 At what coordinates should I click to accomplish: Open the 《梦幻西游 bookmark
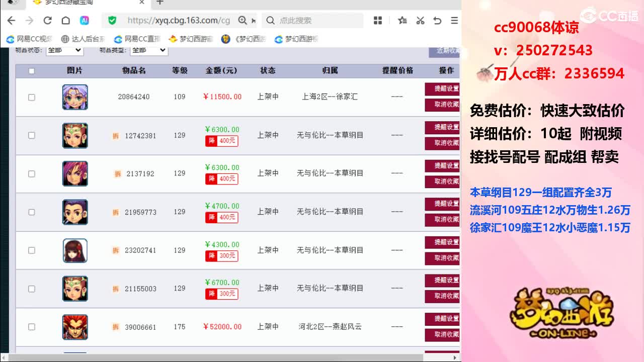[244, 39]
